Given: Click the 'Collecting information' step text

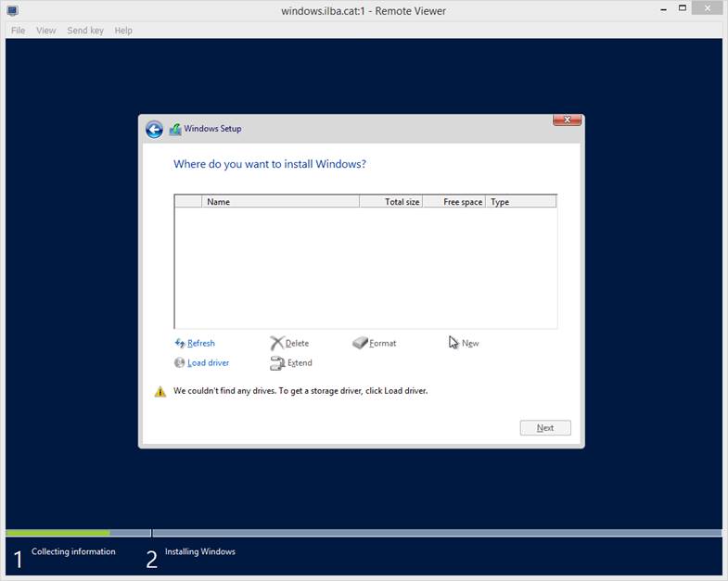Looking at the screenshot, I should pos(73,551).
